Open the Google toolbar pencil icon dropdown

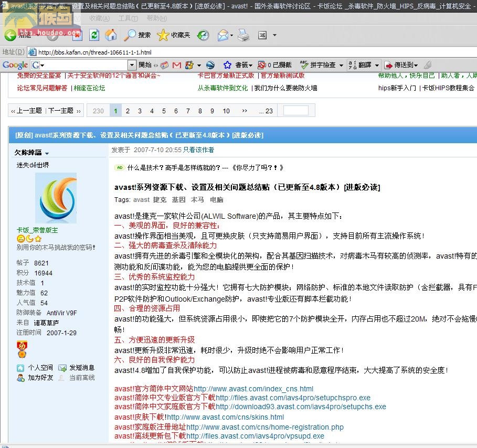199,65
